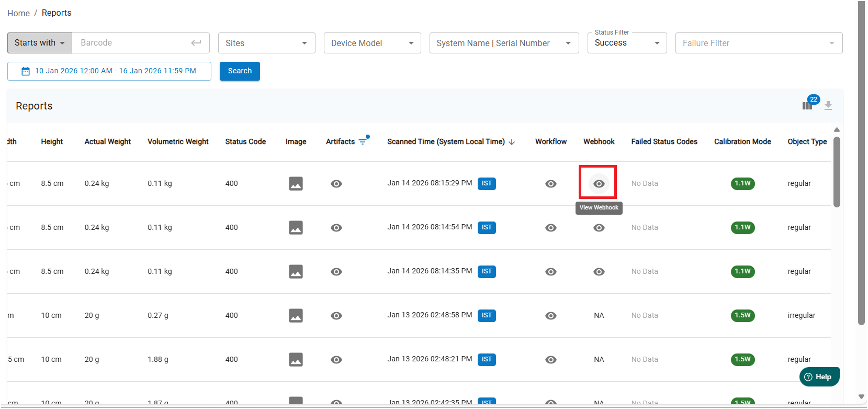Screen dimensions: 868x409
Task: View artifacts for the 08:14:35 PM scan
Action: [336, 272]
